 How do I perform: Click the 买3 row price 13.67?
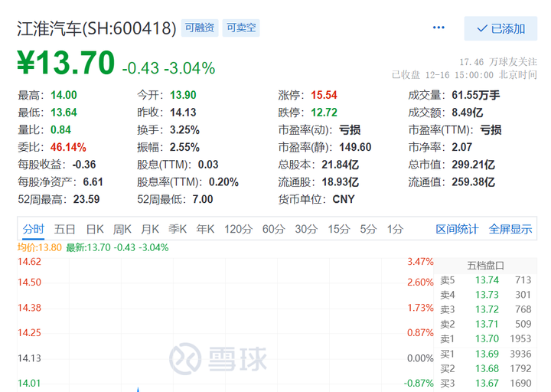tap(487, 384)
